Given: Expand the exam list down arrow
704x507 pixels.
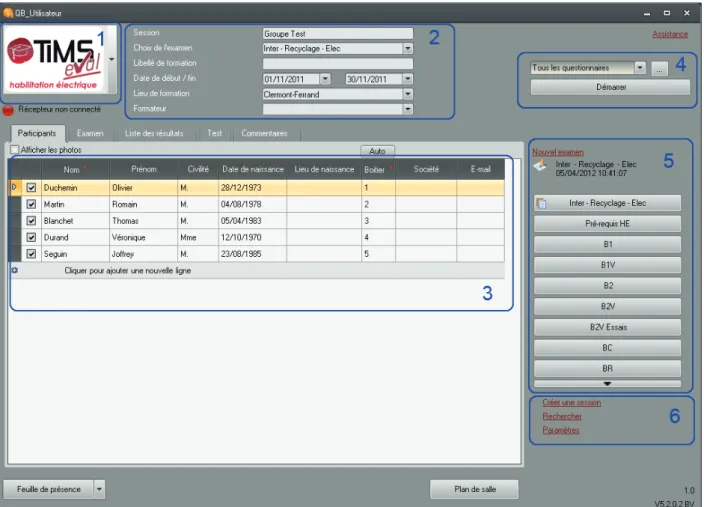Looking at the screenshot, I should click(607, 384).
